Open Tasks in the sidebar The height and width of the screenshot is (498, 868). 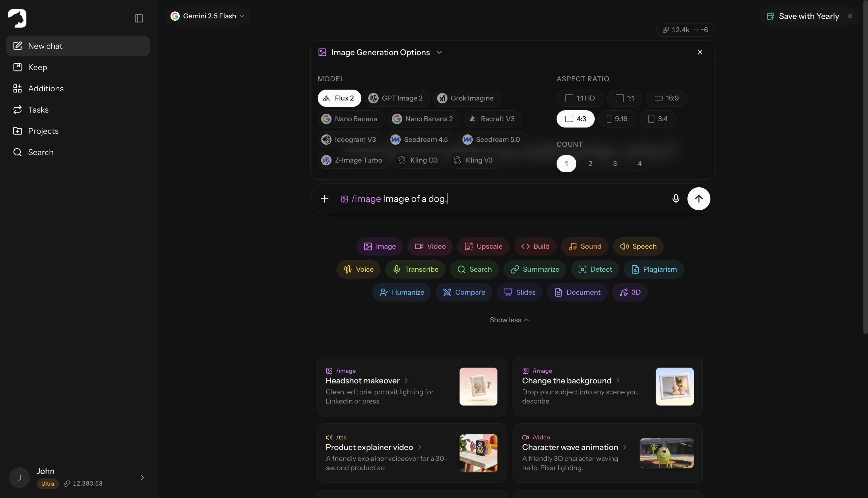pos(78,109)
